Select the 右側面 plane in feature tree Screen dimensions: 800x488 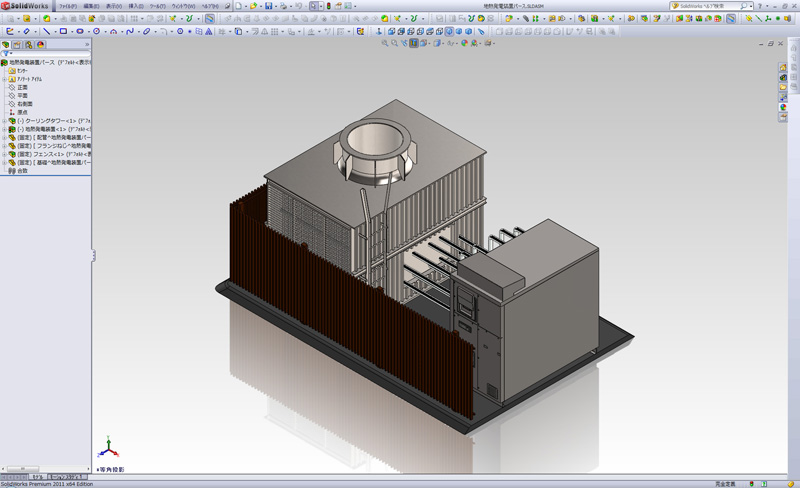(x=24, y=104)
